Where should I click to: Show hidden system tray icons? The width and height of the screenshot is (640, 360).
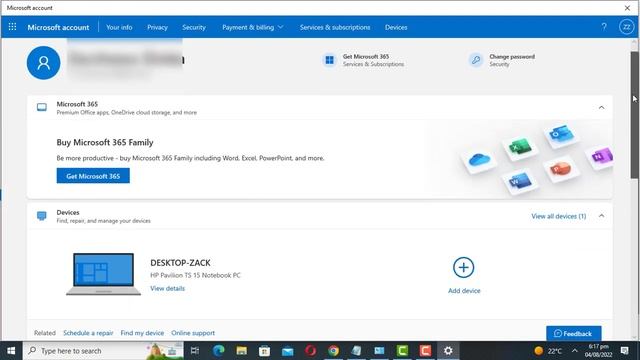[x=575, y=351]
